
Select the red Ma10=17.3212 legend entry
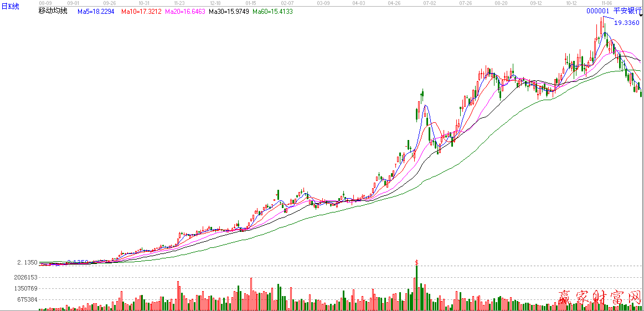point(141,11)
